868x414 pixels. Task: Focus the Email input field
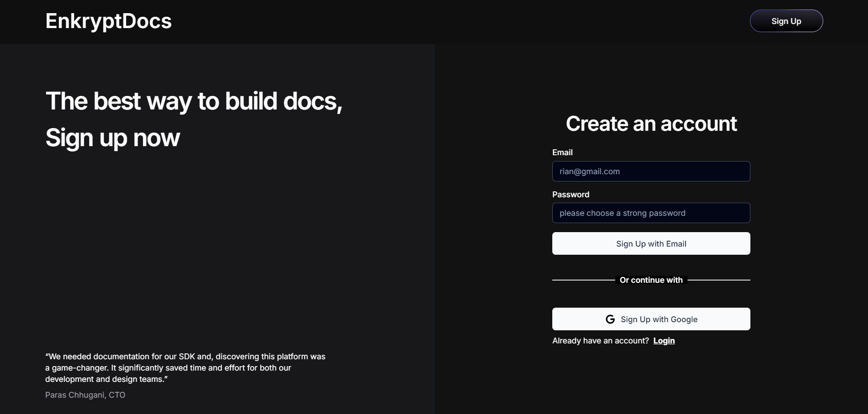(x=651, y=171)
